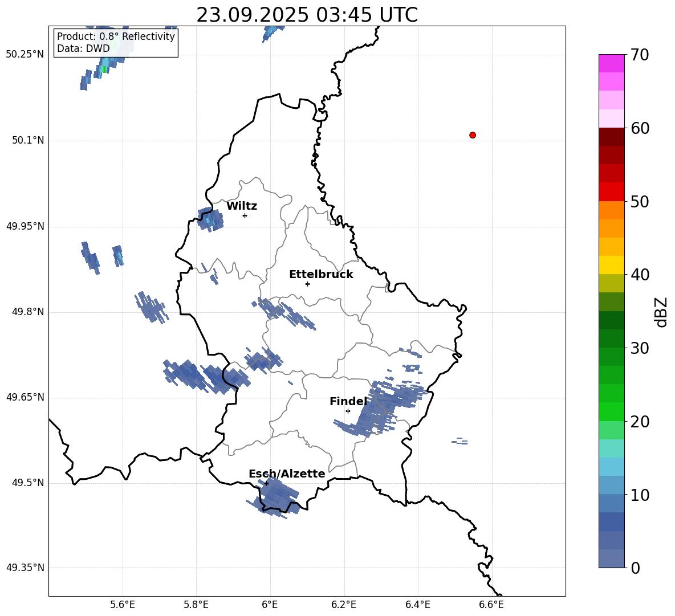Image resolution: width=675 pixels, height=616 pixels.
Task: Click the 6°E longitude label
Action: [x=270, y=605]
